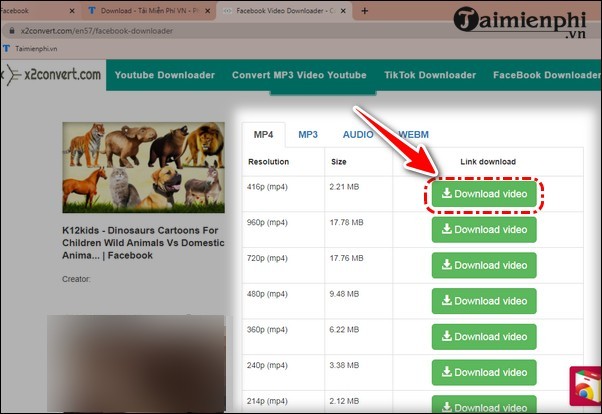Download video in 360p (mp4)
Image resolution: width=602 pixels, height=414 pixels.
pyautogui.click(x=484, y=337)
